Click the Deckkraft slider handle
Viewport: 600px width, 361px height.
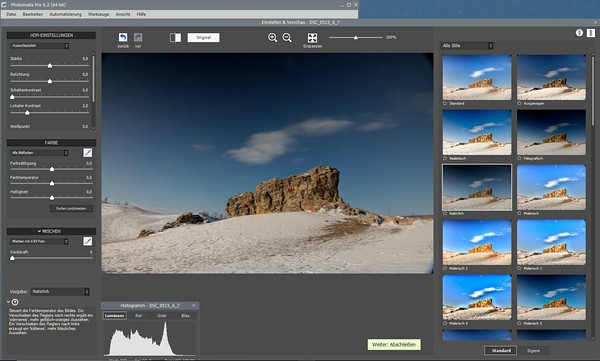click(12, 258)
